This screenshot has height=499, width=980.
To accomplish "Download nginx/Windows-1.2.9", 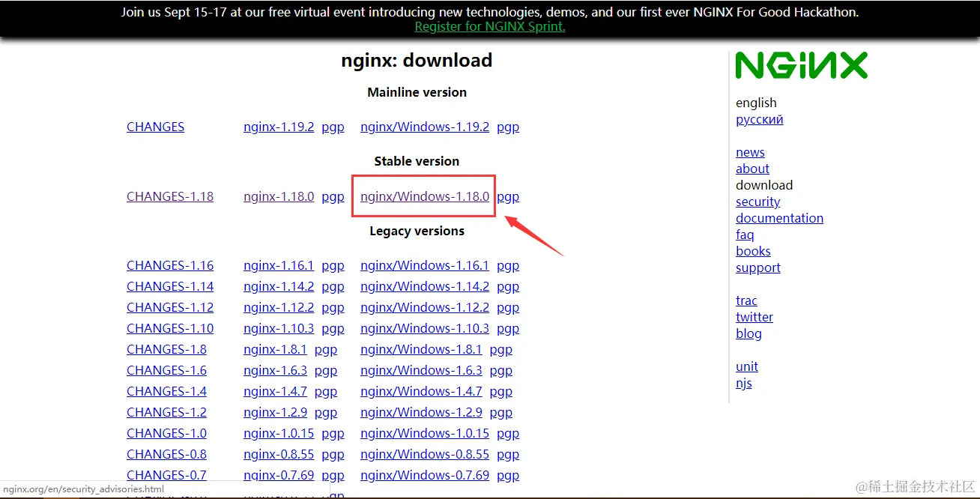I will tap(421, 412).
